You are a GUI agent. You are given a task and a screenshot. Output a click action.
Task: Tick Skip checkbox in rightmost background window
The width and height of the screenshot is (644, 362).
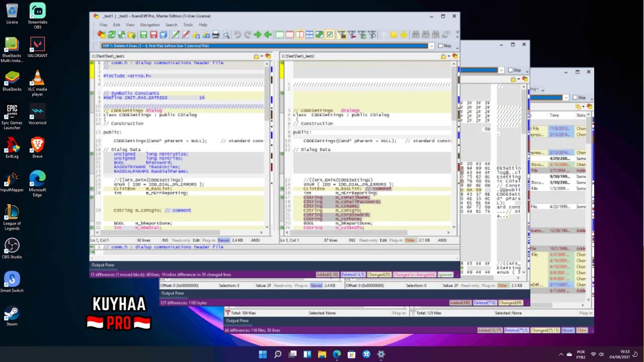[575, 98]
